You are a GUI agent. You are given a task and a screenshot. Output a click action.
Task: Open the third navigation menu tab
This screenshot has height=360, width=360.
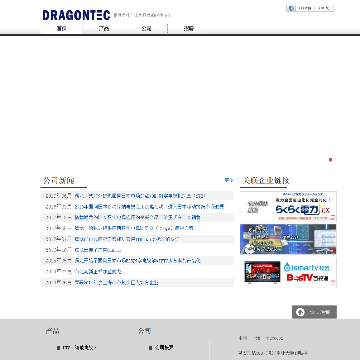146,29
